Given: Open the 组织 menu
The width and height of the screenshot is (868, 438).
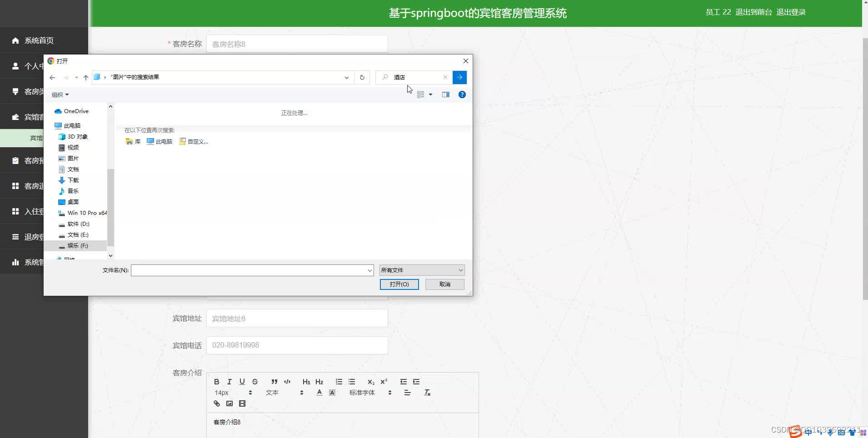Looking at the screenshot, I should click(60, 95).
